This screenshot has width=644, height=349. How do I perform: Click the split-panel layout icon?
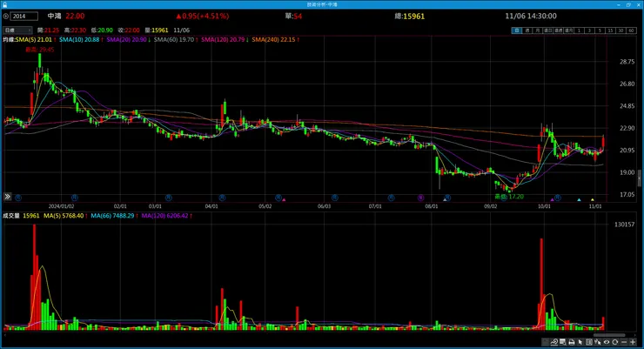(x=589, y=342)
